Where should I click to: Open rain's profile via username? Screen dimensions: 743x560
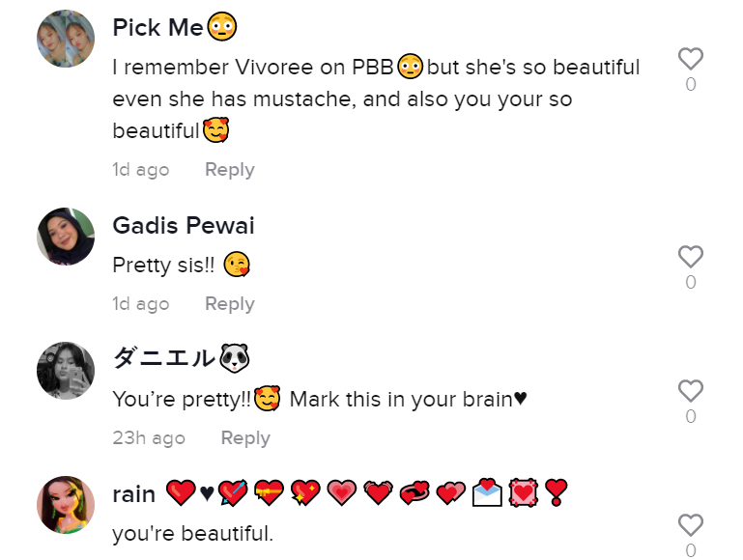[134, 494]
